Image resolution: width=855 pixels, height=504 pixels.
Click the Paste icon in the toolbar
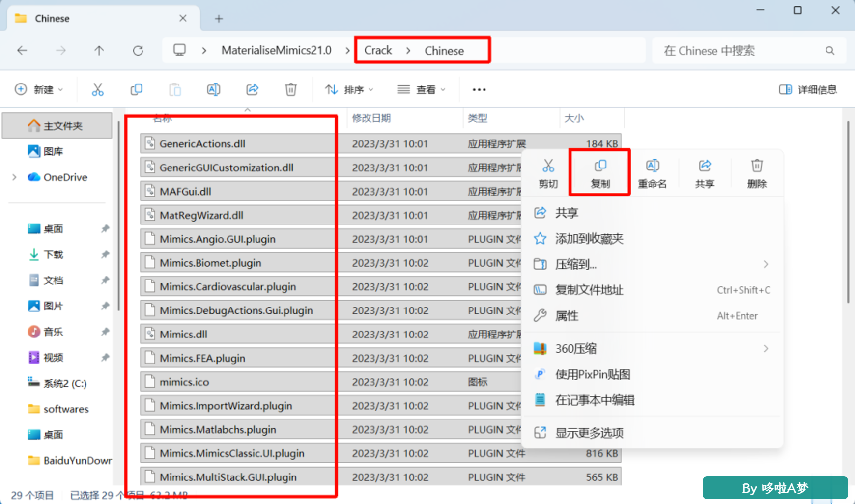(x=175, y=89)
